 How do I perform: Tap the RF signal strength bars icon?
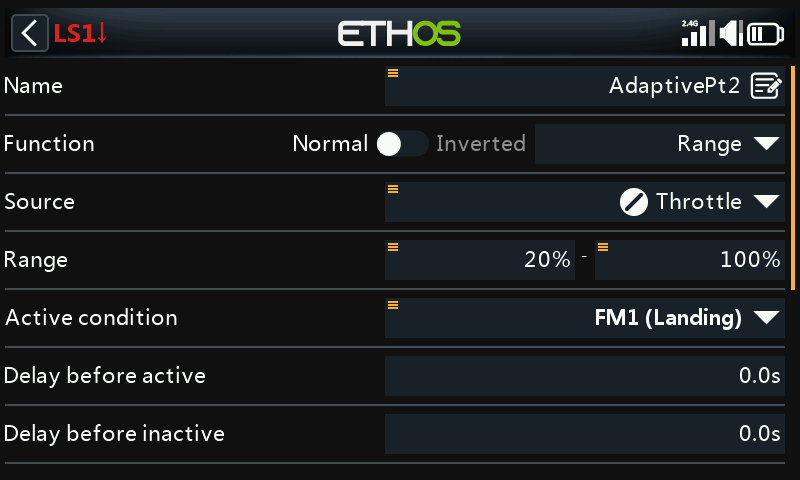pyautogui.click(x=698, y=33)
